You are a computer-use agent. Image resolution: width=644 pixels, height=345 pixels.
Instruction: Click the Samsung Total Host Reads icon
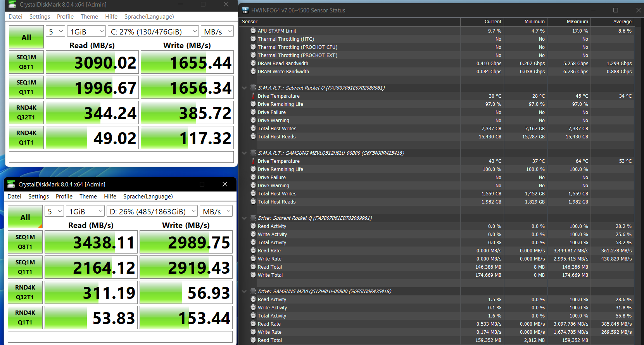click(253, 202)
